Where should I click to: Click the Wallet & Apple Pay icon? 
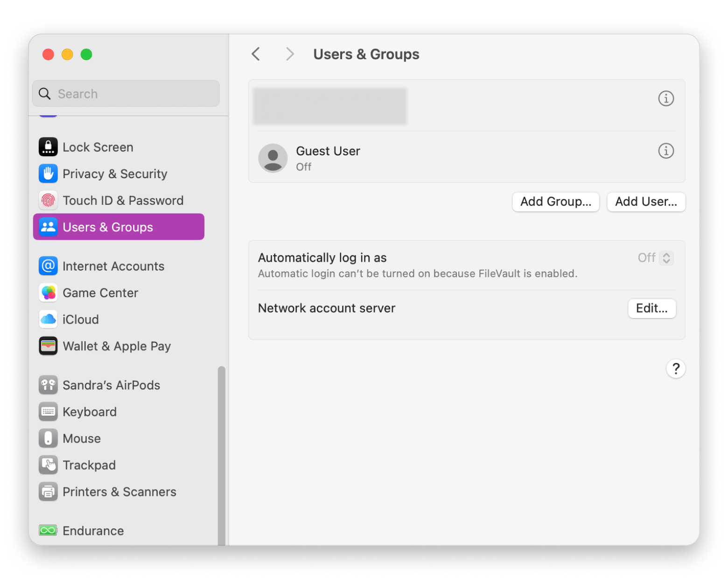tap(48, 346)
